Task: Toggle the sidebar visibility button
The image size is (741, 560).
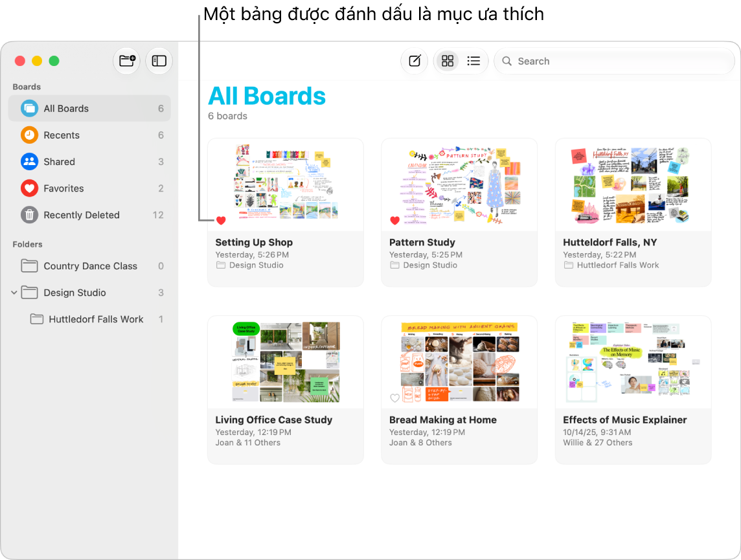Action: pos(159,61)
